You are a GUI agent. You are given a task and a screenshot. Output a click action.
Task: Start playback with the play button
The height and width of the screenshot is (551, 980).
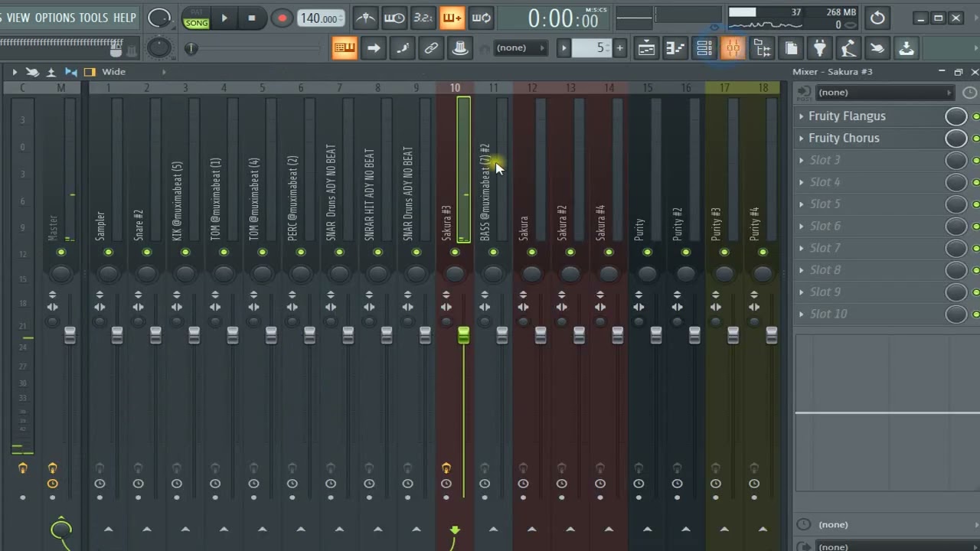tap(224, 18)
